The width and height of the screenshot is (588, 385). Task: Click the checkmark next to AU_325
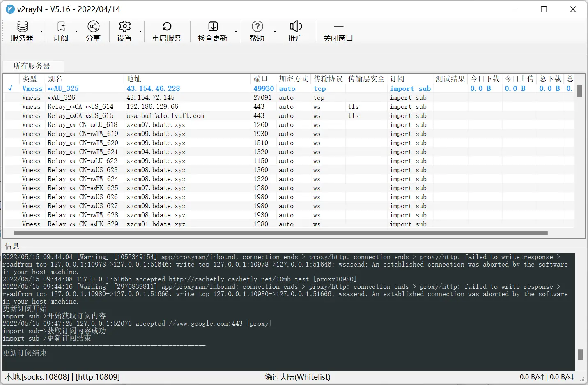click(10, 88)
